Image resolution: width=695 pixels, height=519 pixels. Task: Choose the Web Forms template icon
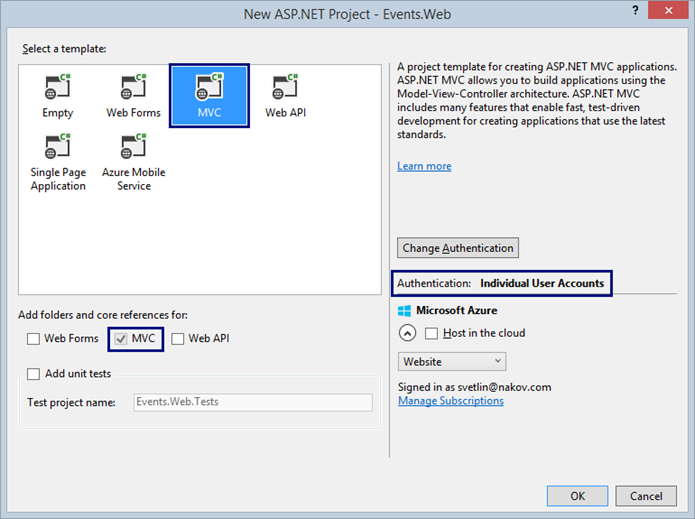coord(133,88)
